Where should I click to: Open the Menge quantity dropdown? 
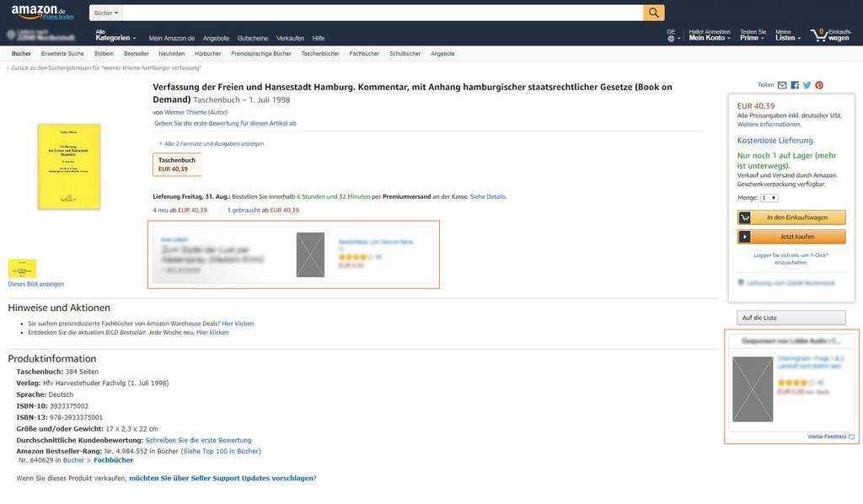[769, 198]
